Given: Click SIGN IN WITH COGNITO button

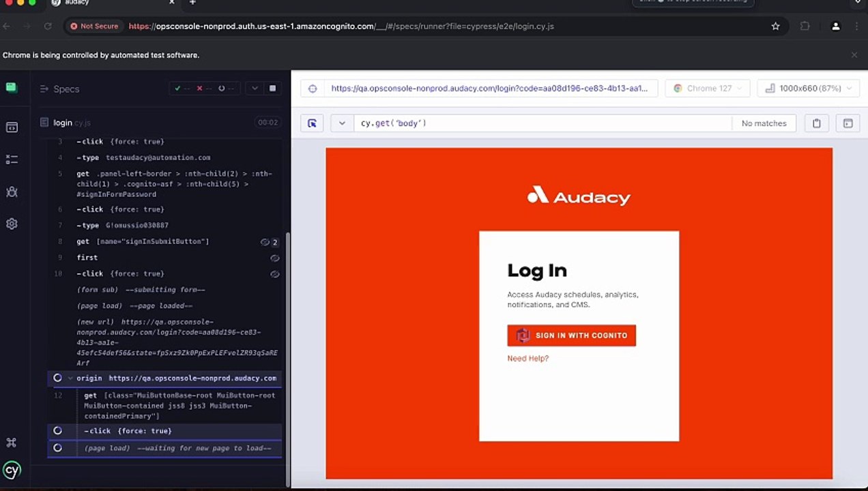Looking at the screenshot, I should [x=571, y=336].
